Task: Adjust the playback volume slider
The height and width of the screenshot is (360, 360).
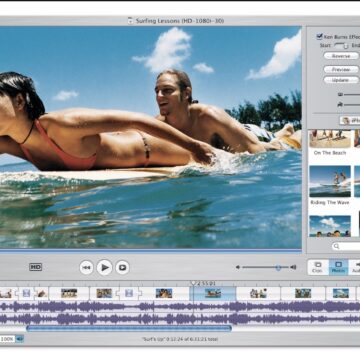Action: [265, 267]
